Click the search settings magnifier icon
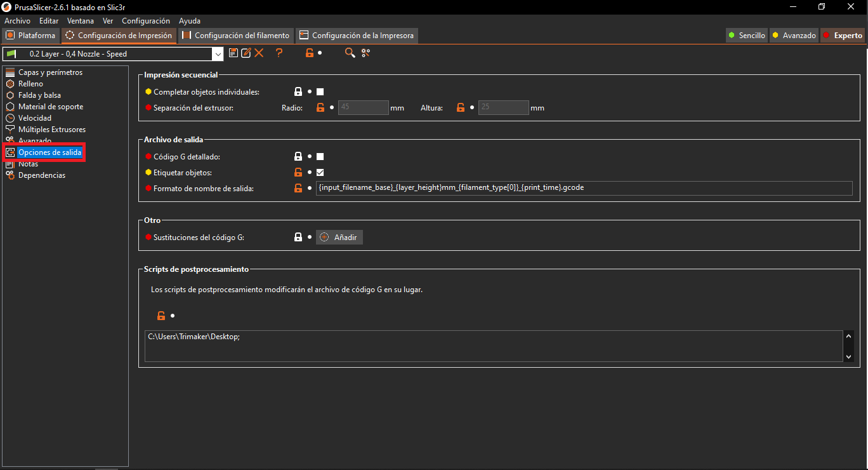 point(350,53)
